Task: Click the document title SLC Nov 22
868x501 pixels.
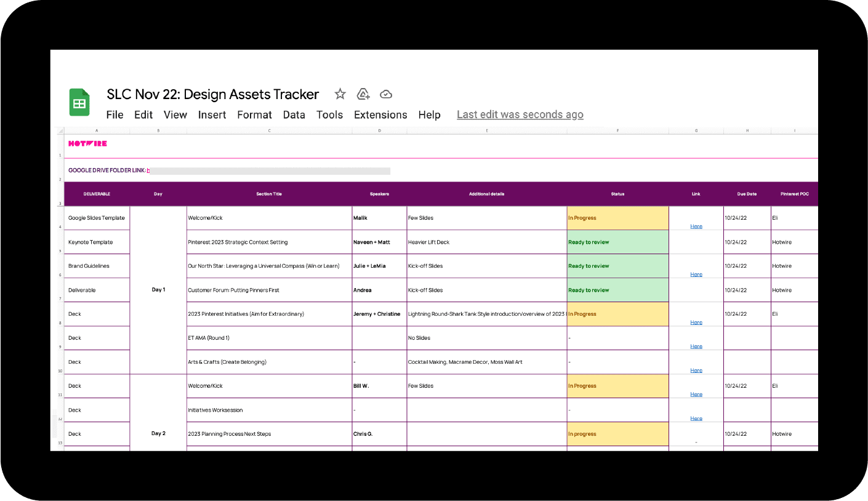Action: pos(213,94)
